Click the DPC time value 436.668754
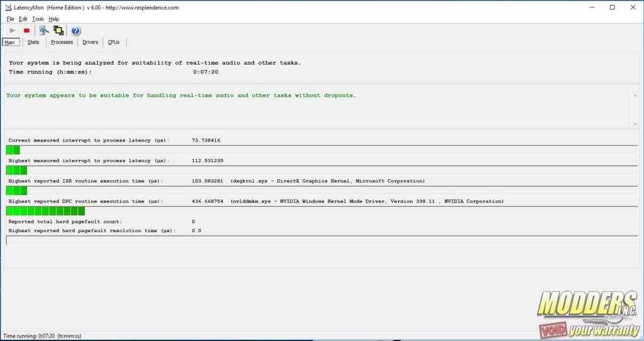Image resolution: width=644 pixels, height=341 pixels. [x=208, y=202]
